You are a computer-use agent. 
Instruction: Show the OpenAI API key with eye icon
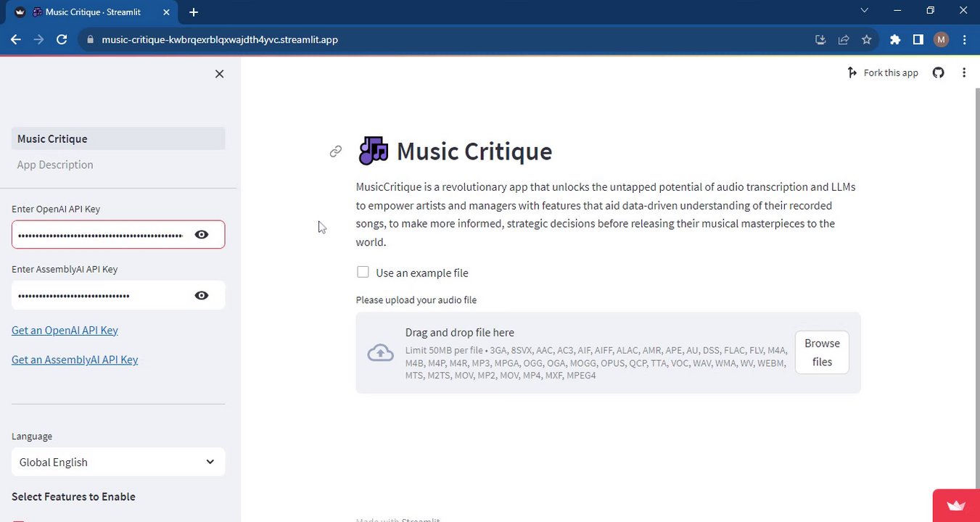202,235
